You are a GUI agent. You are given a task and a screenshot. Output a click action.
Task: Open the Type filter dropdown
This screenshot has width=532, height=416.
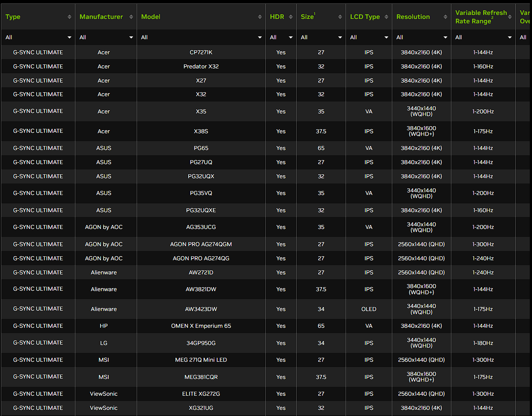click(38, 37)
